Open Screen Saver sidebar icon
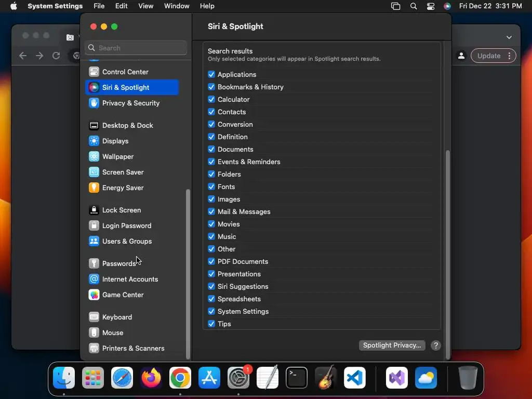The width and height of the screenshot is (532, 399). coord(94,172)
